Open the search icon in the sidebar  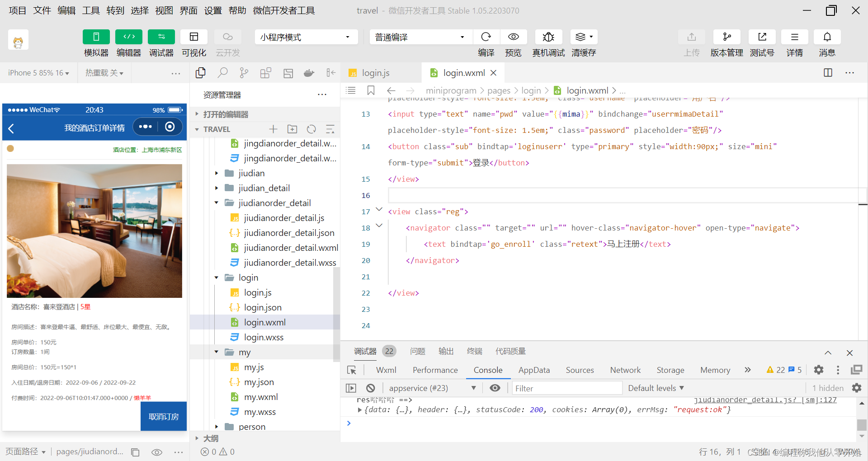222,73
